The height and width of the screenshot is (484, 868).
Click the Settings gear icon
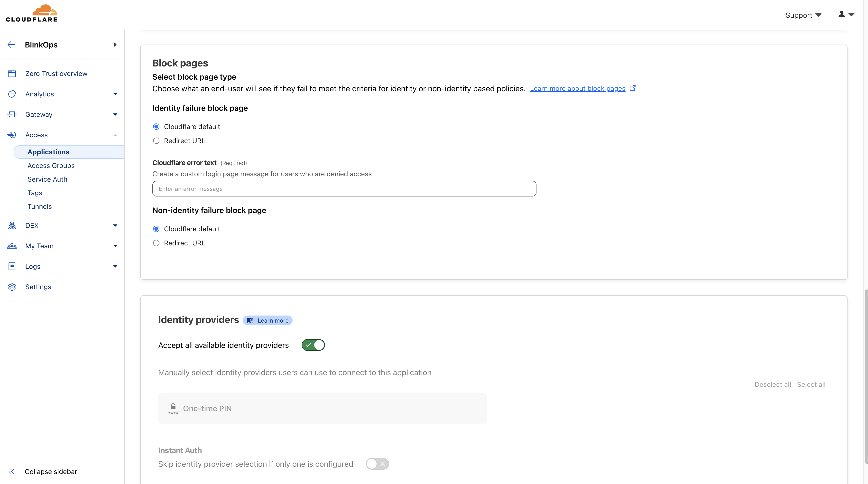pos(12,287)
